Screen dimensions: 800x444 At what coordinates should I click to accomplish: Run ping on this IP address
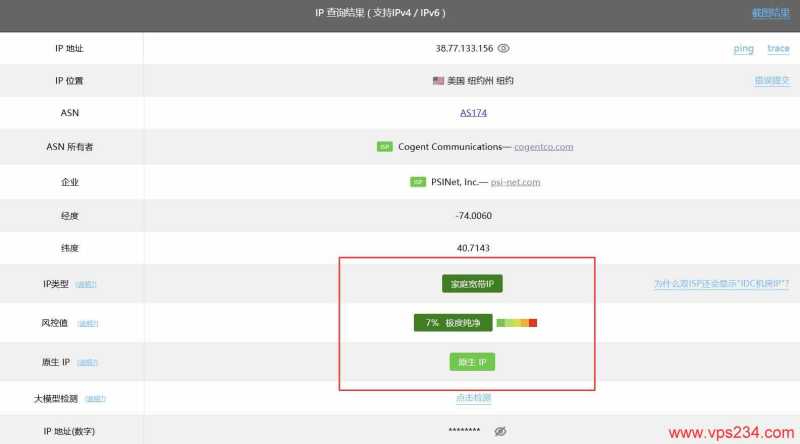743,48
